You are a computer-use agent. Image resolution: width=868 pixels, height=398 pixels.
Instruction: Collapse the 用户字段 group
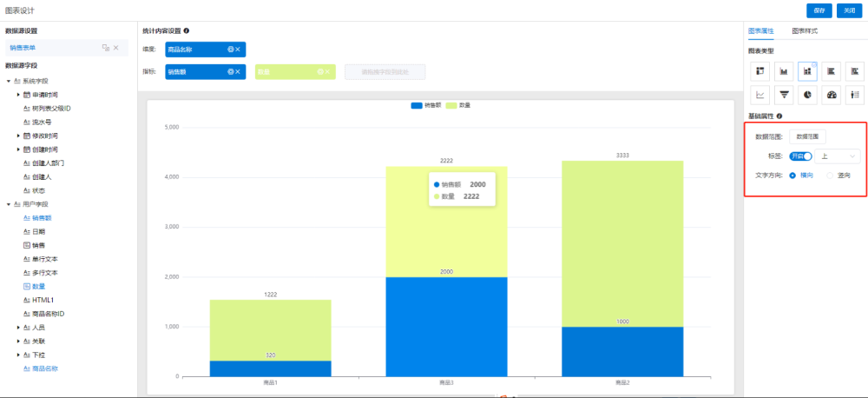tap(8, 204)
